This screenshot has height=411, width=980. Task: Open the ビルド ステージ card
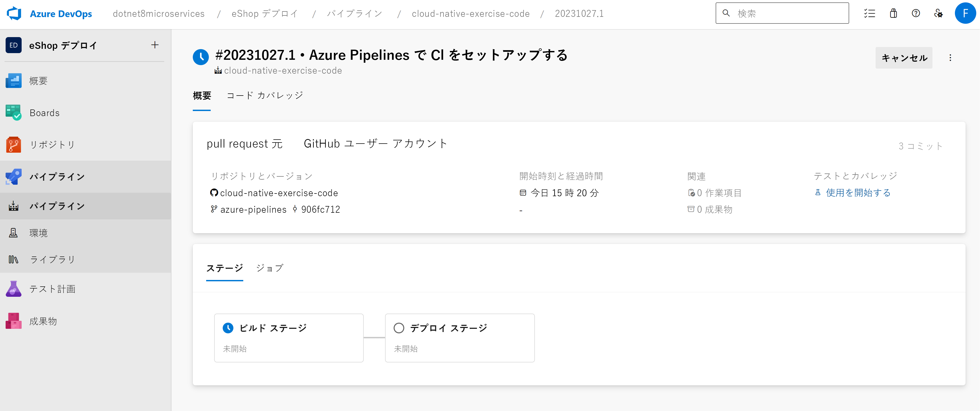click(x=289, y=338)
